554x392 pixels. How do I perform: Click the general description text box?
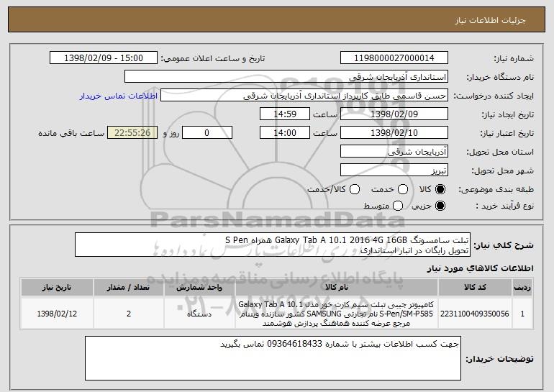click(273, 245)
